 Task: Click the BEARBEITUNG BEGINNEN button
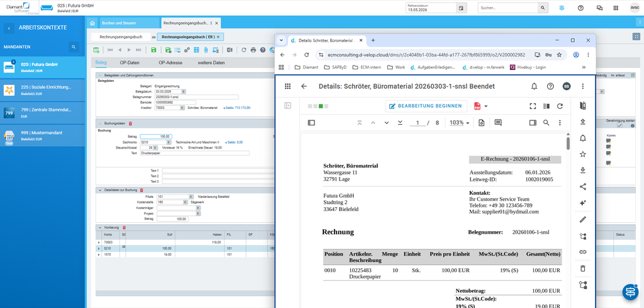[426, 106]
